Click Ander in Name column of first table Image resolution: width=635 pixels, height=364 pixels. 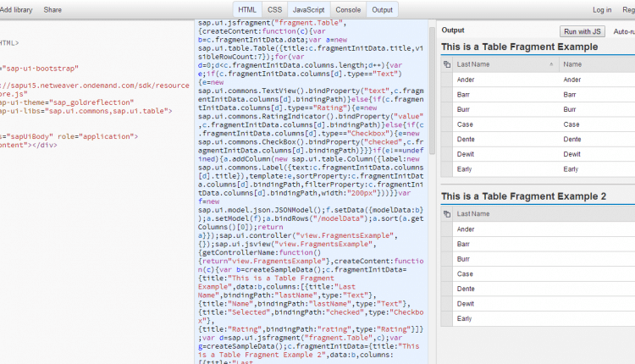point(571,80)
